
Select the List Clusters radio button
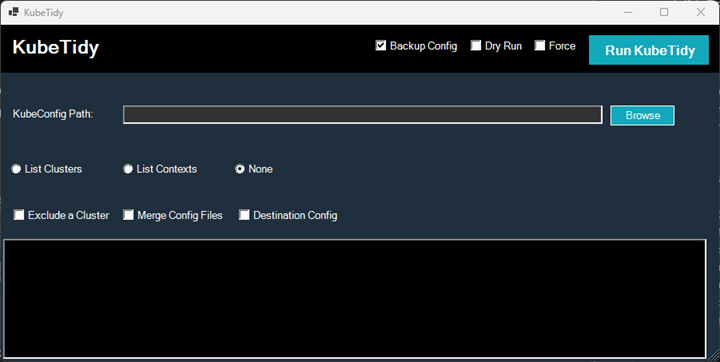coord(16,169)
